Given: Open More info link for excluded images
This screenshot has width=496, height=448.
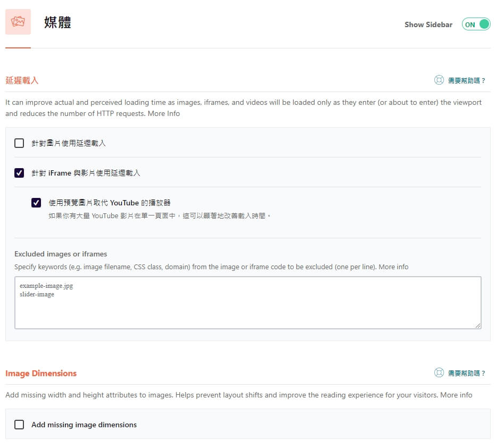Looking at the screenshot, I should [393, 267].
